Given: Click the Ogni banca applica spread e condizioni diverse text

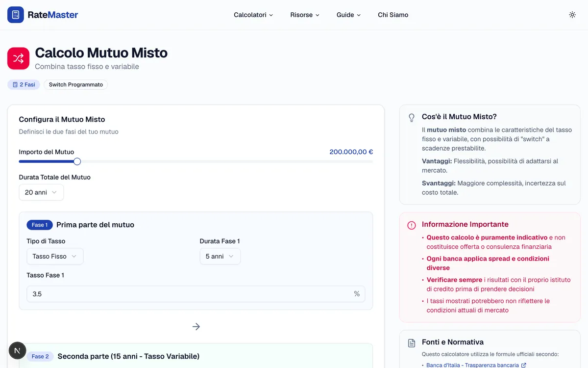Looking at the screenshot, I should (488, 263).
